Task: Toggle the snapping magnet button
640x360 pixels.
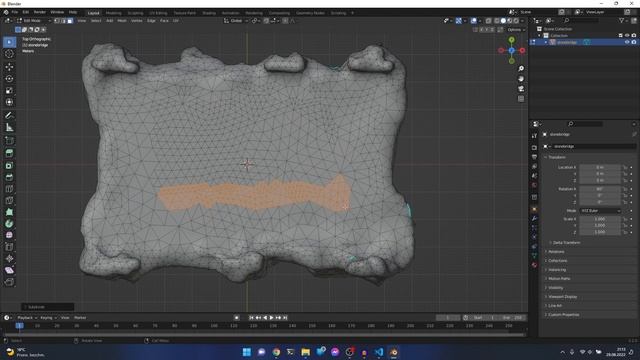Action: (266, 20)
